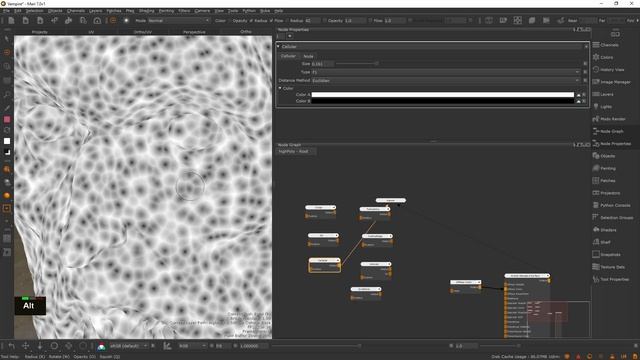
Task: Click the node graph breadcrumb tab
Action: click(296, 151)
